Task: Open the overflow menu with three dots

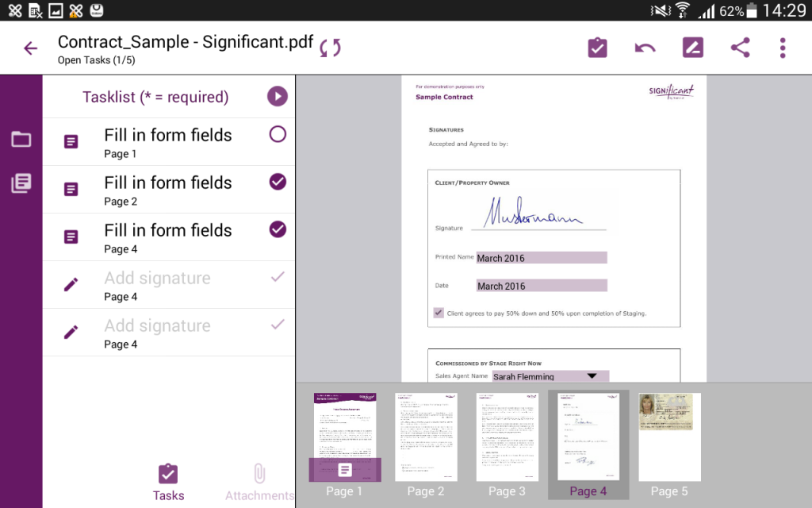Action: pos(783,47)
